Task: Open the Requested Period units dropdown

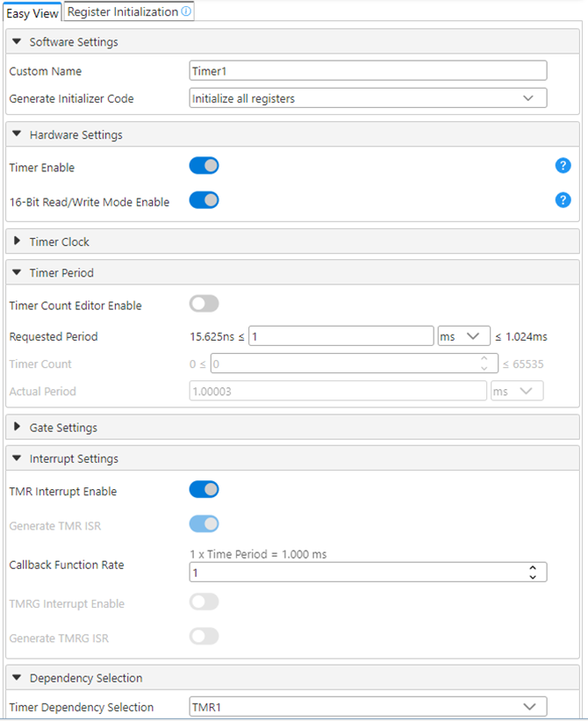Action: 463,336
